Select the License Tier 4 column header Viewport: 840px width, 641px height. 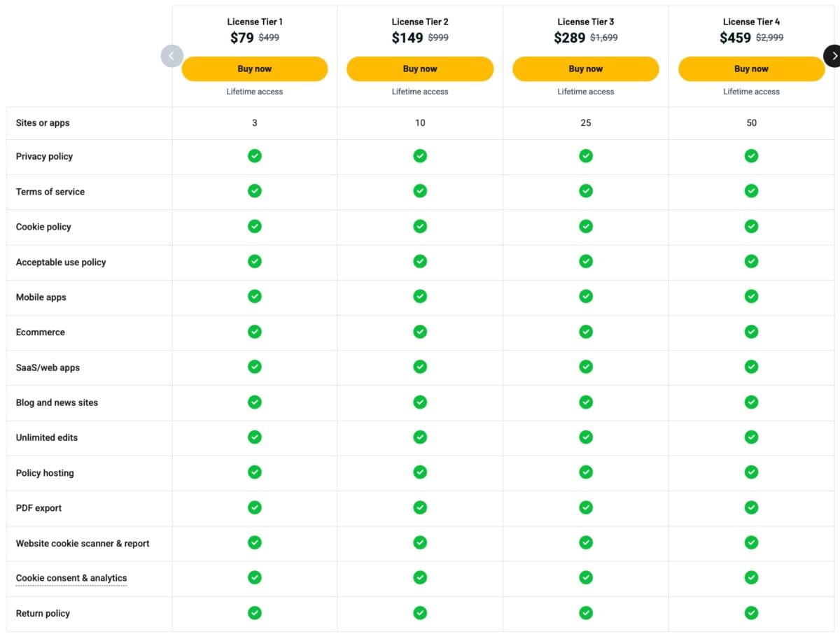[751, 22]
